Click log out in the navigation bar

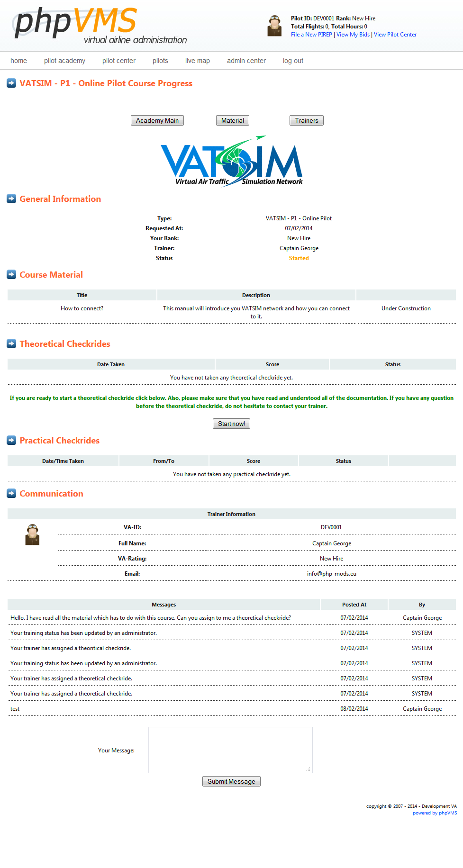tap(293, 61)
